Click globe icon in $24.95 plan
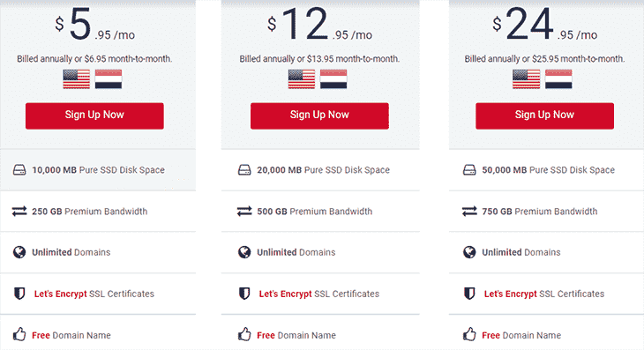644x350 pixels. (469, 252)
